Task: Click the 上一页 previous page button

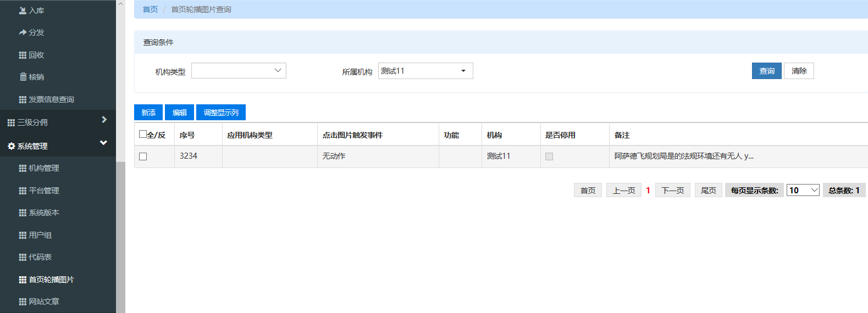Action: 624,190
